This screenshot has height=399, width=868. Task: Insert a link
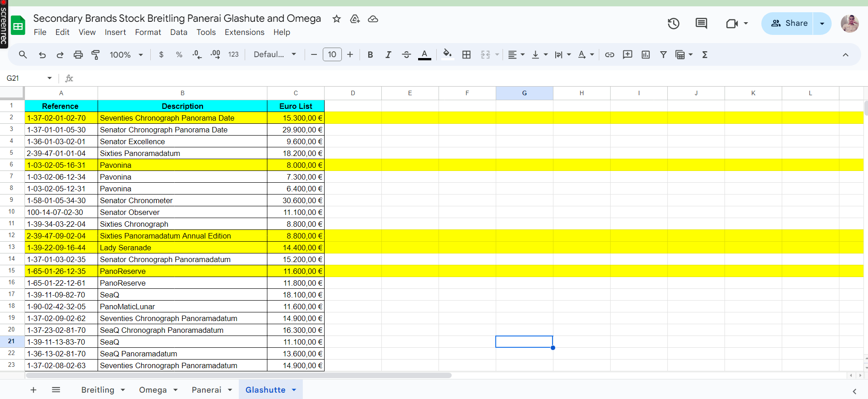point(610,54)
